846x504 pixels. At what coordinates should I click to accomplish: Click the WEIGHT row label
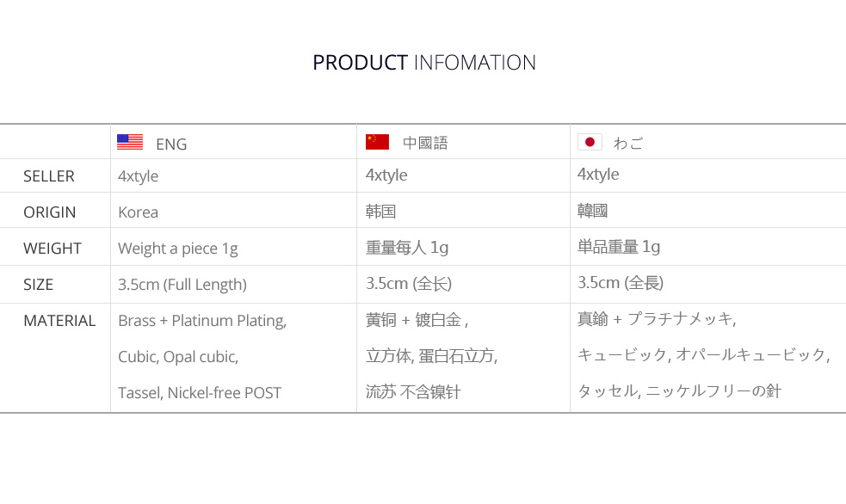point(52,249)
